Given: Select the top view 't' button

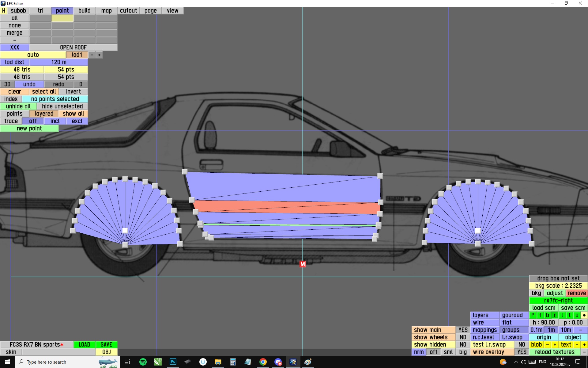Looking at the screenshot, I should click(x=569, y=315).
